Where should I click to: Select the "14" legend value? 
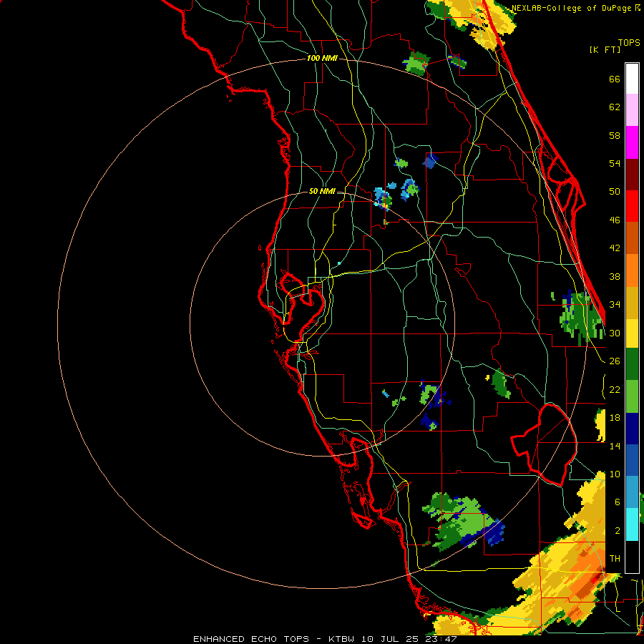pos(615,446)
